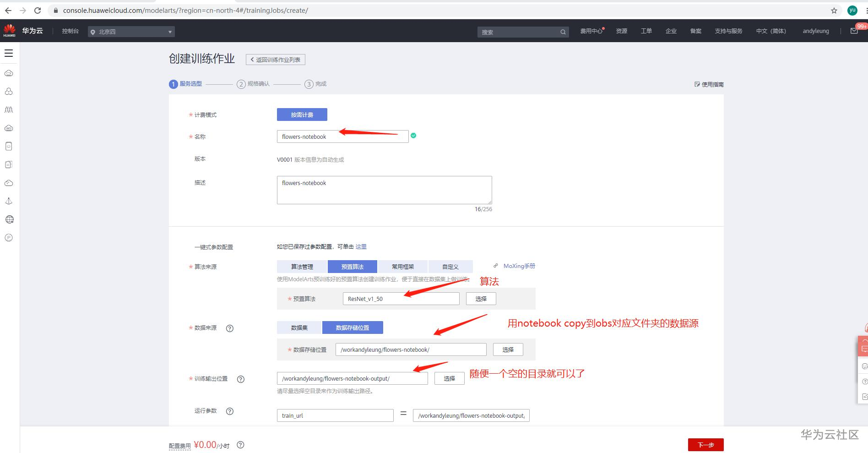Click the browser address bar URL
This screenshot has width=868, height=453.
click(x=185, y=11)
